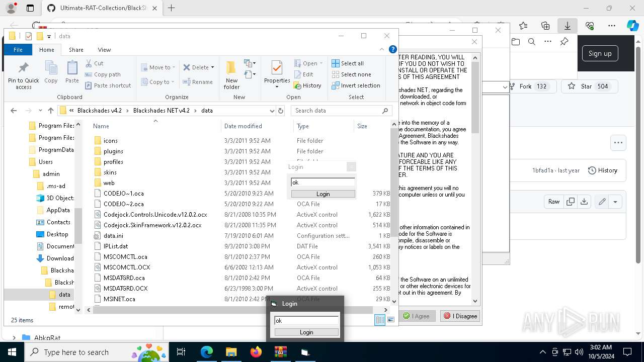Viewport: 644px width, 362px height.
Task: Expand the Open dropdown in ribbon
Action: 321,63
